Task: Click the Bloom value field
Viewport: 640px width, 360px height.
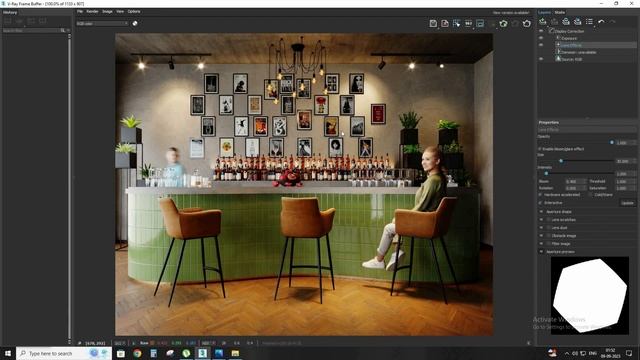Action: [576, 181]
